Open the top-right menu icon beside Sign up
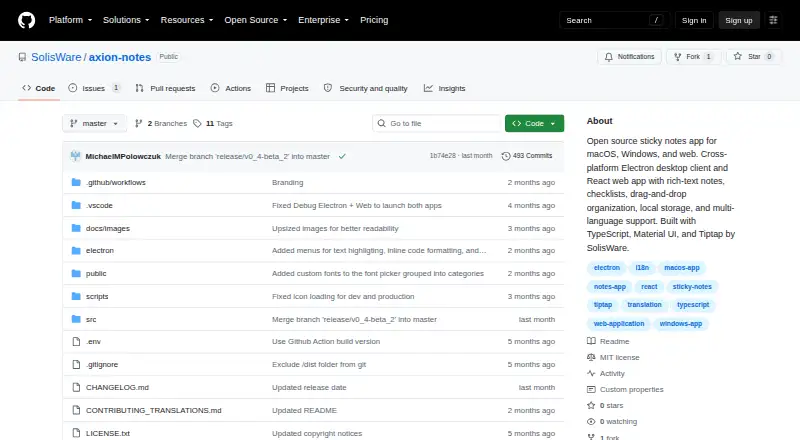Screen dimensions: 800x440 pyautogui.click(x=773, y=20)
